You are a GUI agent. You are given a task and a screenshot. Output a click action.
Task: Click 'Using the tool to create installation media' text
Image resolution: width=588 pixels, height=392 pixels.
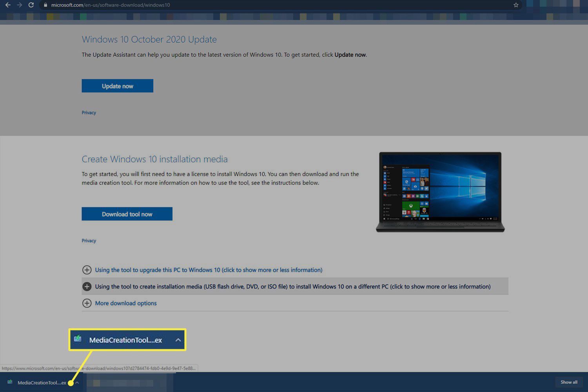click(x=293, y=287)
